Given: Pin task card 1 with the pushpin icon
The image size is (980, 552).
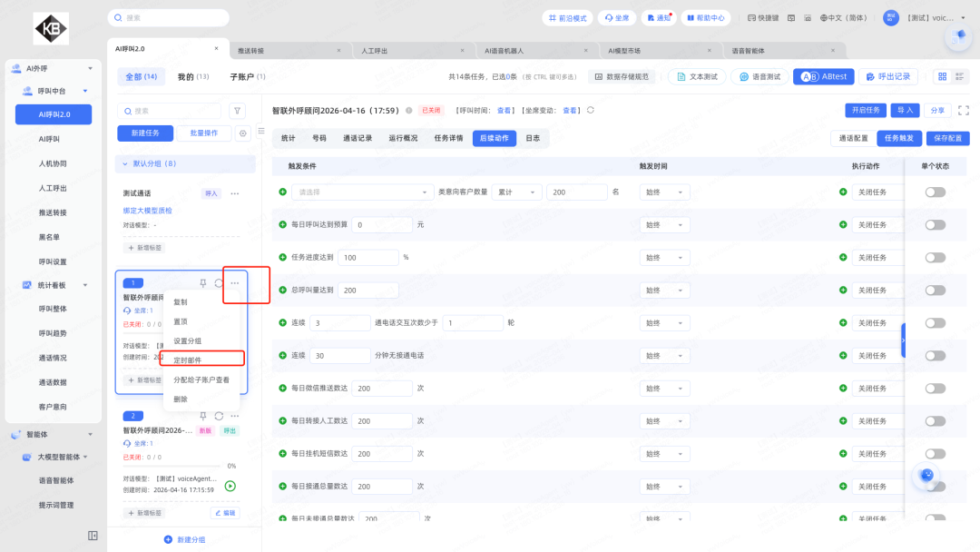Looking at the screenshot, I should (x=203, y=283).
